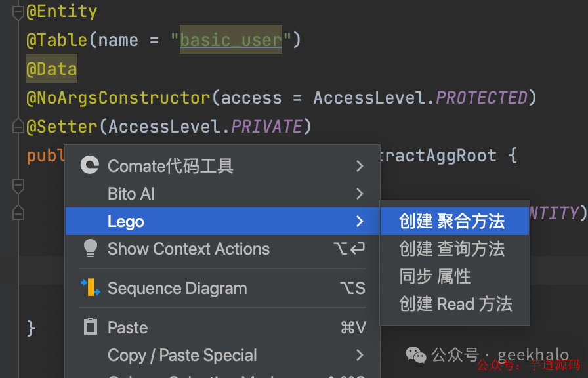Open the Lego menu item

point(222,221)
